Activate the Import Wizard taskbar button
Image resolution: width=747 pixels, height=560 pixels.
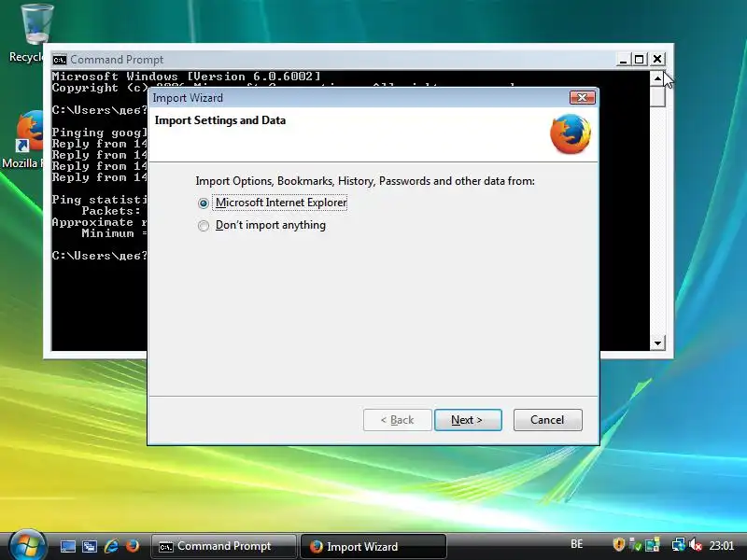pos(373,546)
